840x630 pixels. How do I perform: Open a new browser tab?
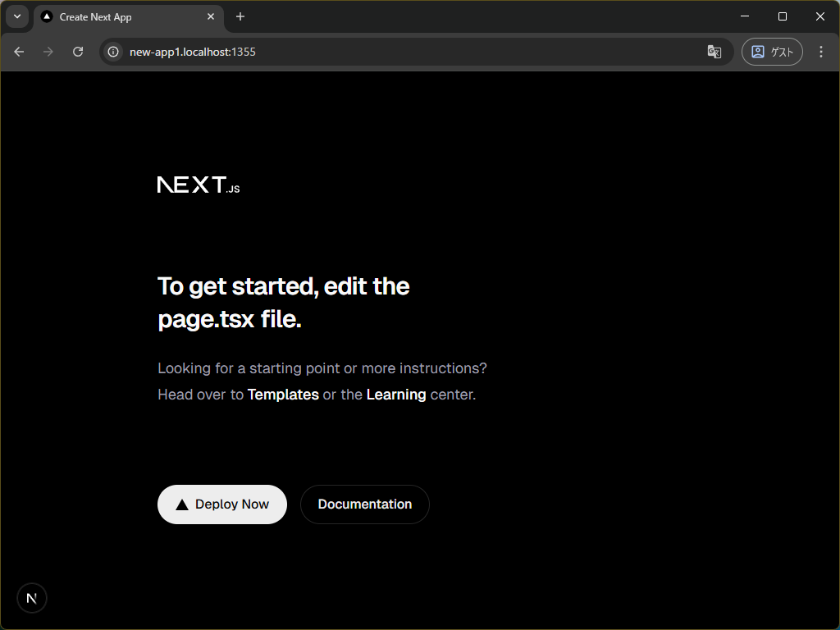point(240,16)
